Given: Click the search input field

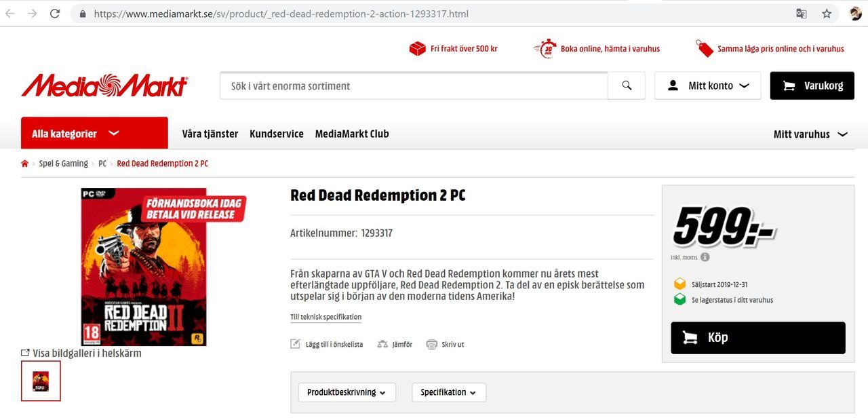Looking at the screenshot, I should click(x=413, y=86).
